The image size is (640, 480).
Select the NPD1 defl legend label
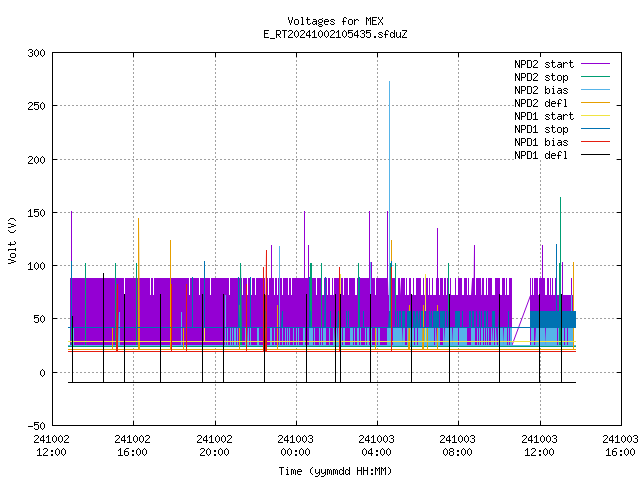pyautogui.click(x=541, y=156)
